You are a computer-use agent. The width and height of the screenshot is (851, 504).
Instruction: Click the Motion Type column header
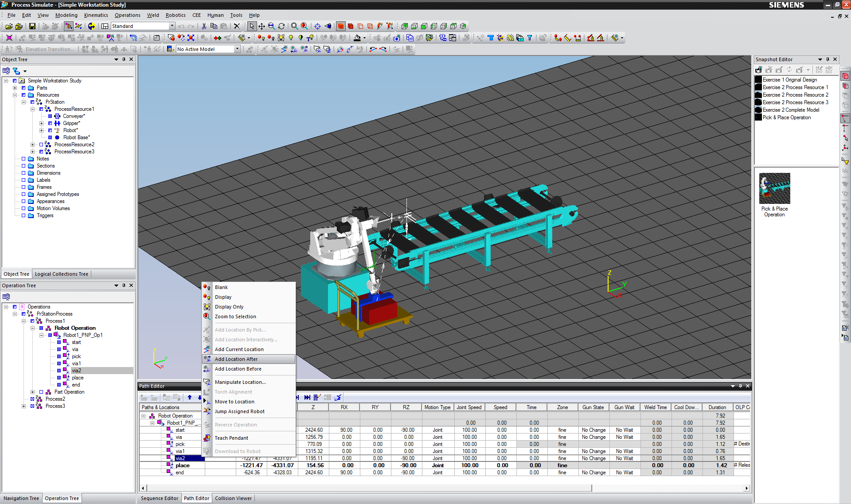(x=437, y=407)
